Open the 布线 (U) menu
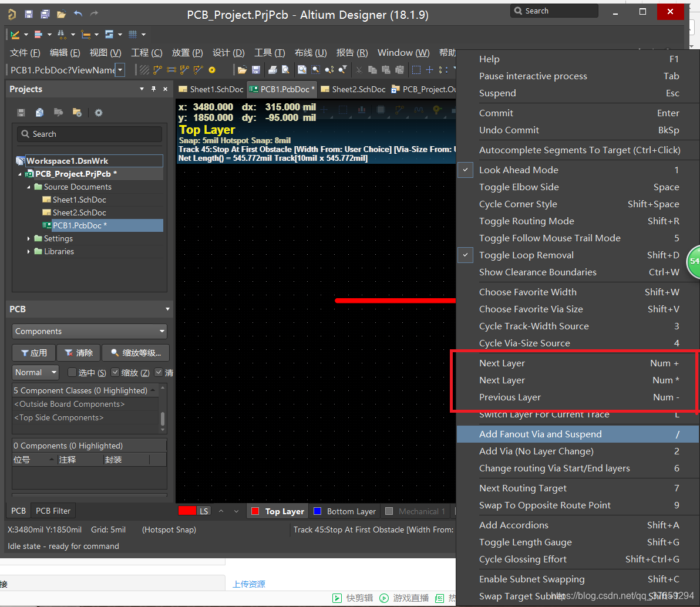The image size is (700, 607). (x=311, y=53)
